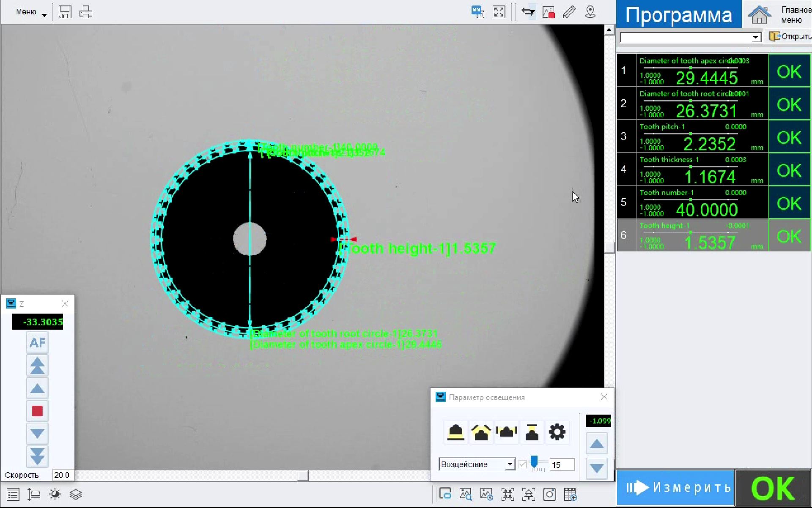Close the Параметр освещения panel
Image resolution: width=812 pixels, height=508 pixels.
604,396
